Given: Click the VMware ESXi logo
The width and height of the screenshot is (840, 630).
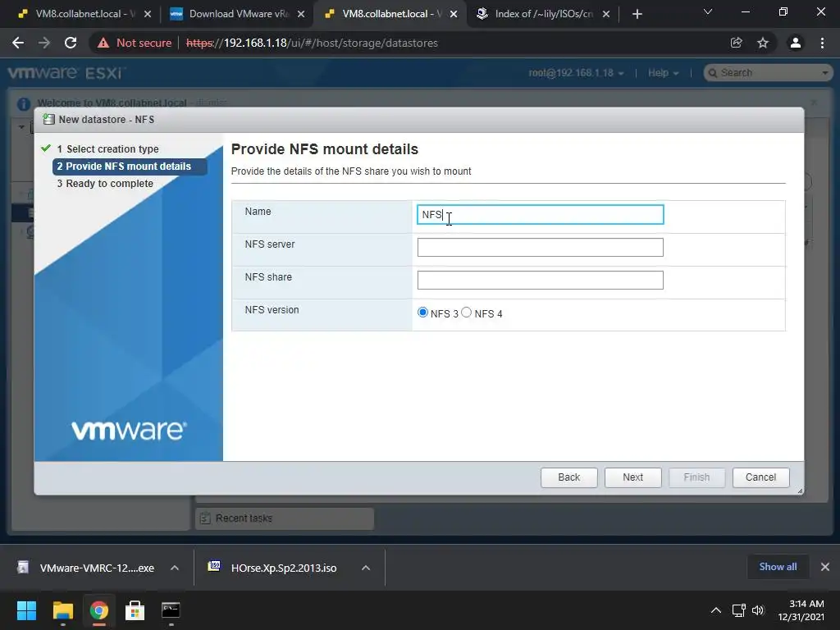Looking at the screenshot, I should point(66,73).
